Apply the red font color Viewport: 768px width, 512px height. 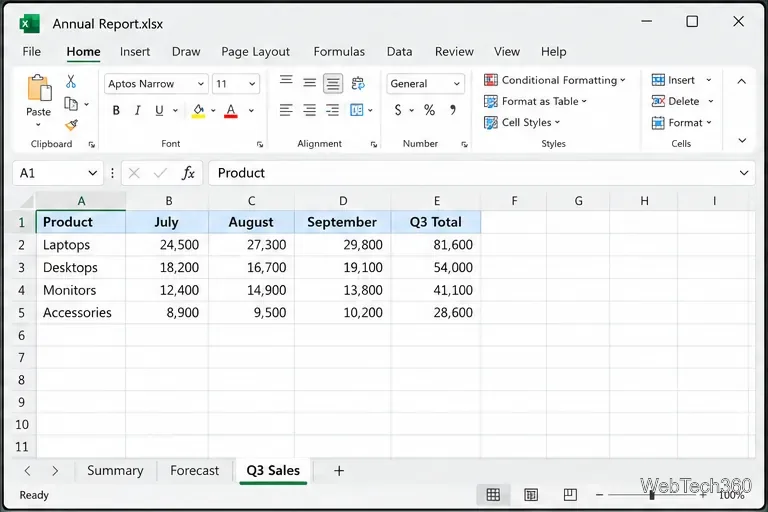pos(231,111)
